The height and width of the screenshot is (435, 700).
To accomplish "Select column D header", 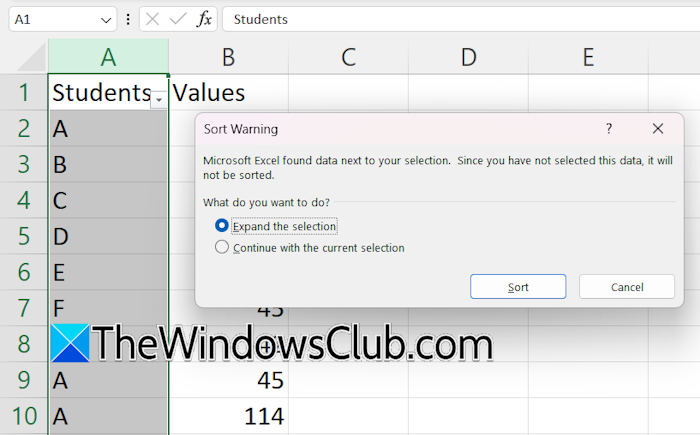I will tap(468, 57).
